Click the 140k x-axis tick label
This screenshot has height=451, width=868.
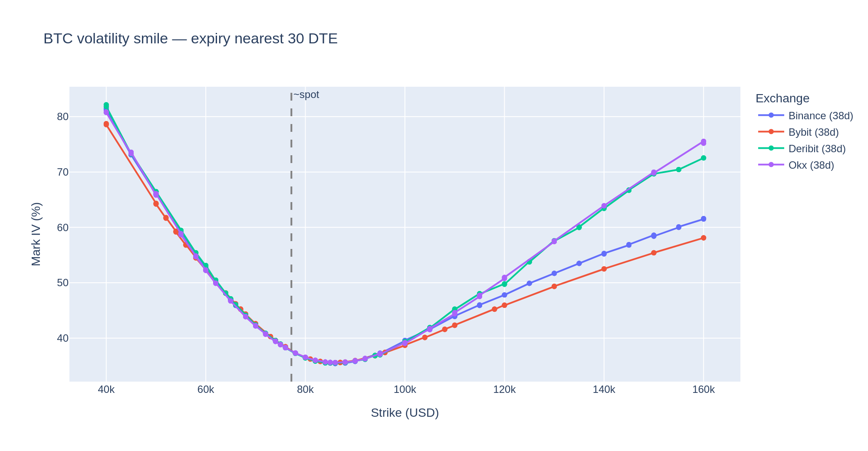coord(604,390)
